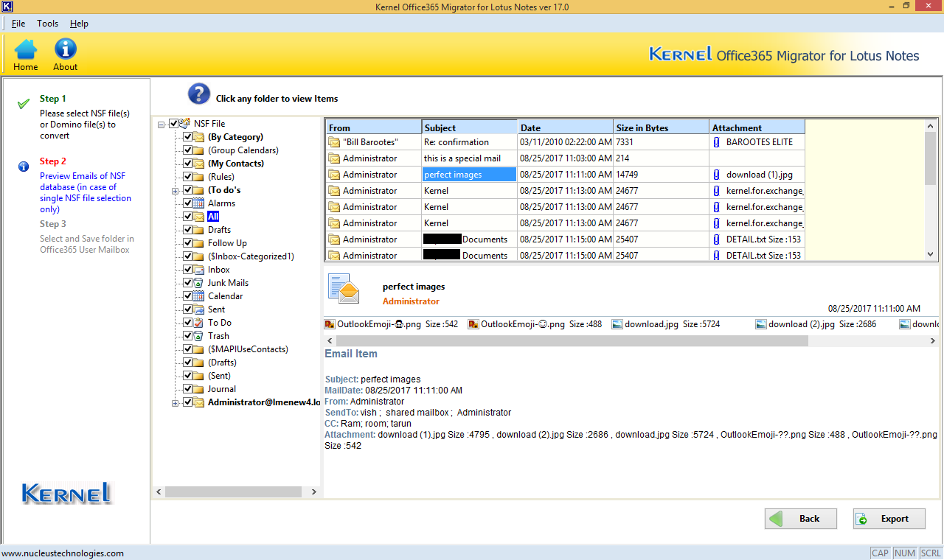Click the blue help question mark icon

pos(199,94)
